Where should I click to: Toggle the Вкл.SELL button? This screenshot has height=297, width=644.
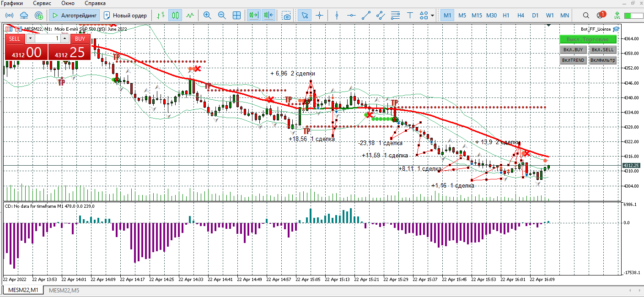click(602, 49)
